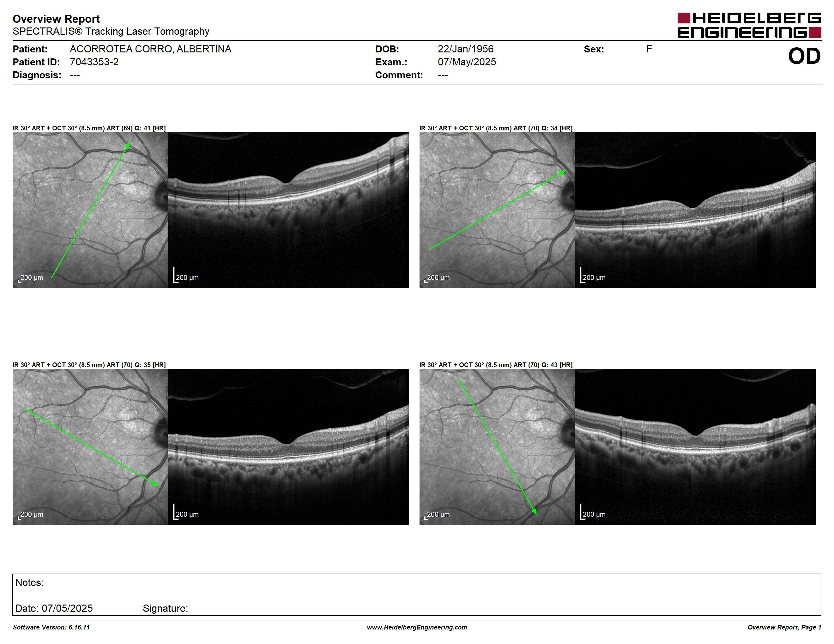This screenshot has height=644, width=834.
Task: Open the Q: 34 scan's OCT B-scan
Action: [x=695, y=210]
